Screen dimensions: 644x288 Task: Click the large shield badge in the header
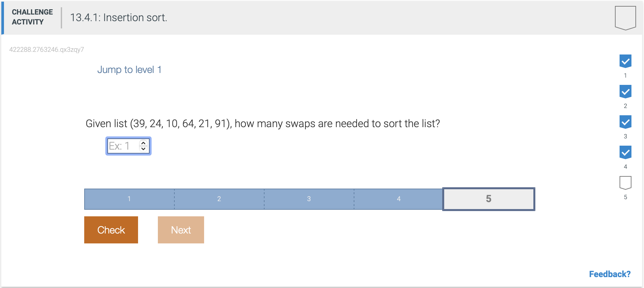point(625,17)
